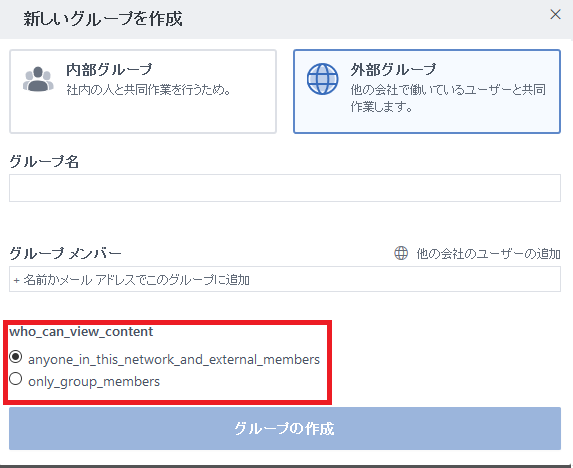573x468 pixels.
Task: Click the グループの作成 button
Action: pyautogui.click(x=285, y=429)
